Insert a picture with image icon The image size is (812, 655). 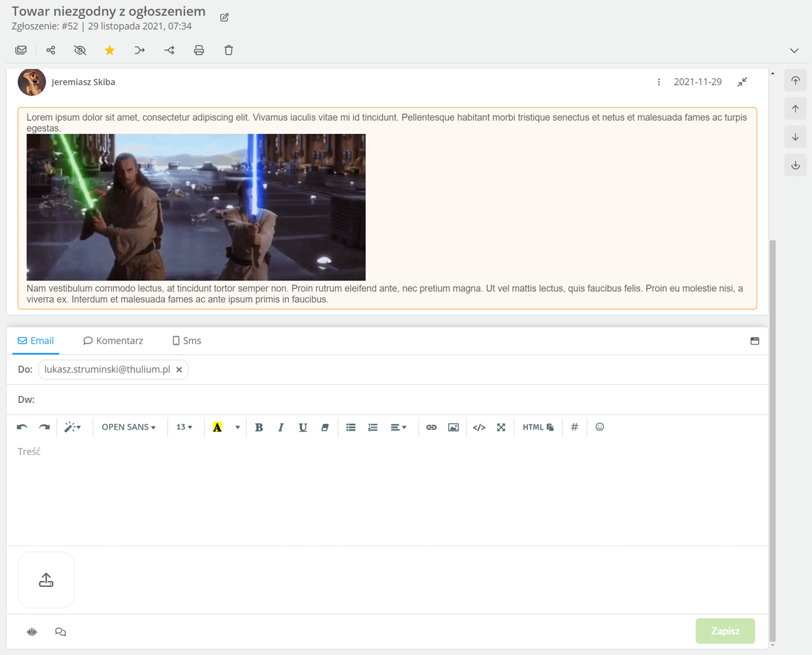point(453,427)
